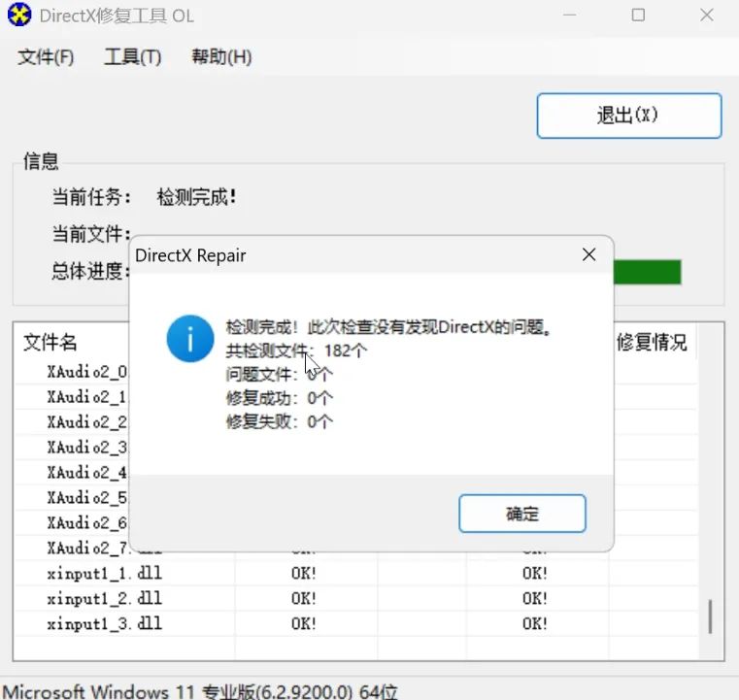Click the DirectX Repair dialog title
This screenshot has width=739, height=700.
[x=190, y=255]
